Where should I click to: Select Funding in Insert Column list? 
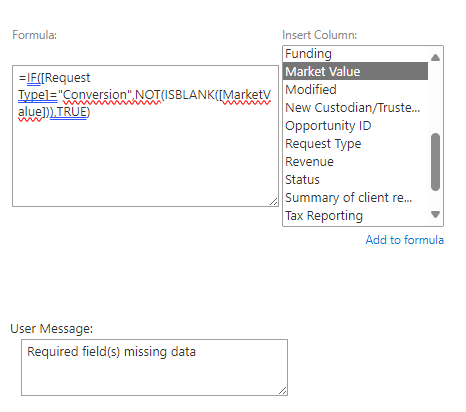tap(355, 54)
